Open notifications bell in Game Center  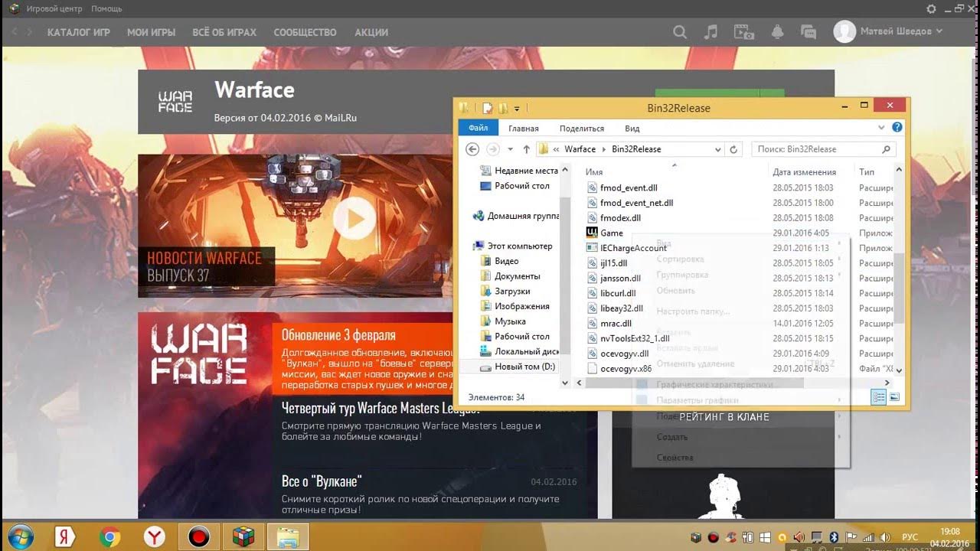[778, 32]
